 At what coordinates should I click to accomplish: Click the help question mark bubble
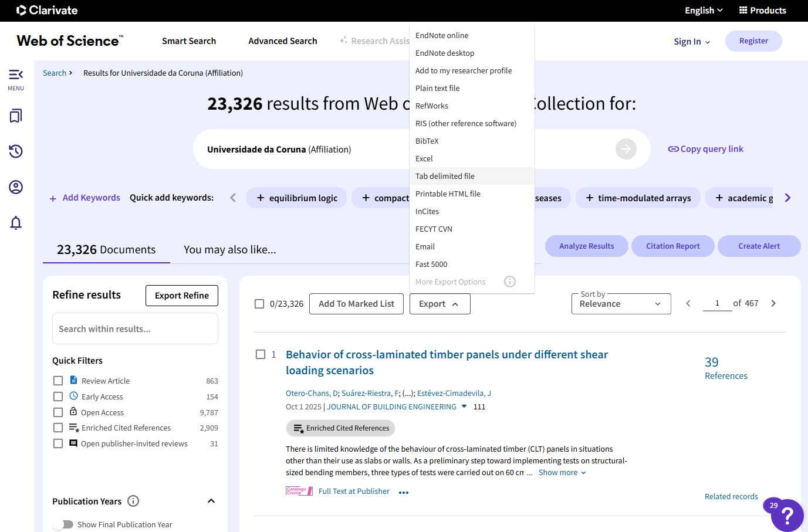(787, 516)
